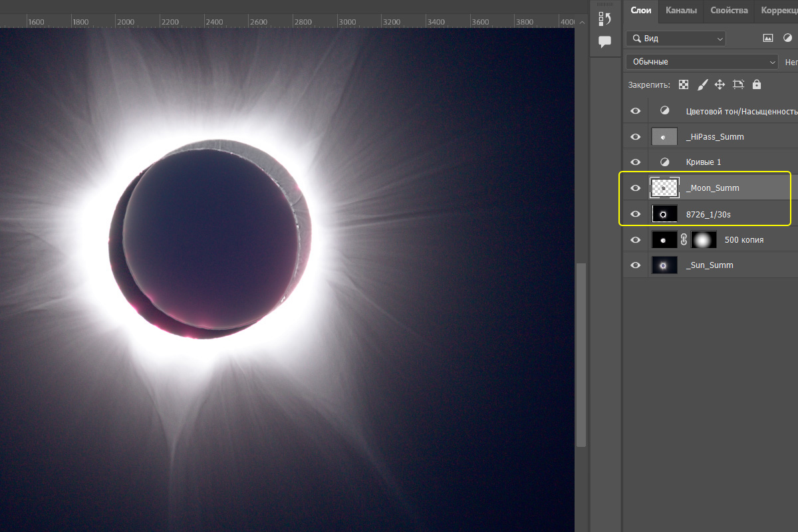Click the 8726_1/30s layer name
The height and width of the screenshot is (532, 798).
(708, 214)
